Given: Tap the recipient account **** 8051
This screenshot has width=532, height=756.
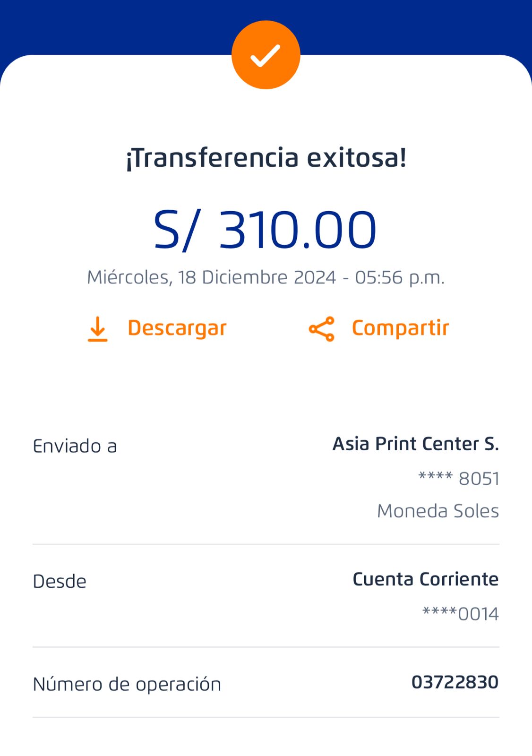Looking at the screenshot, I should click(x=458, y=478).
